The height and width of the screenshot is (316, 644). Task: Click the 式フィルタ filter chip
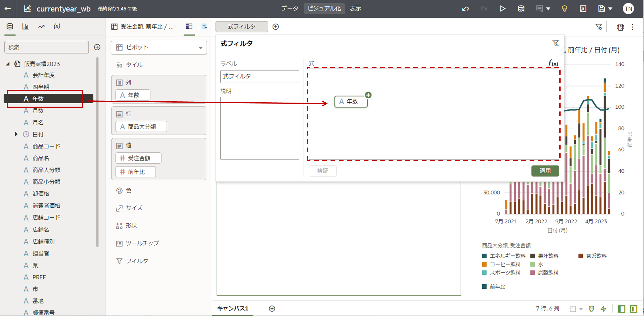point(242,27)
